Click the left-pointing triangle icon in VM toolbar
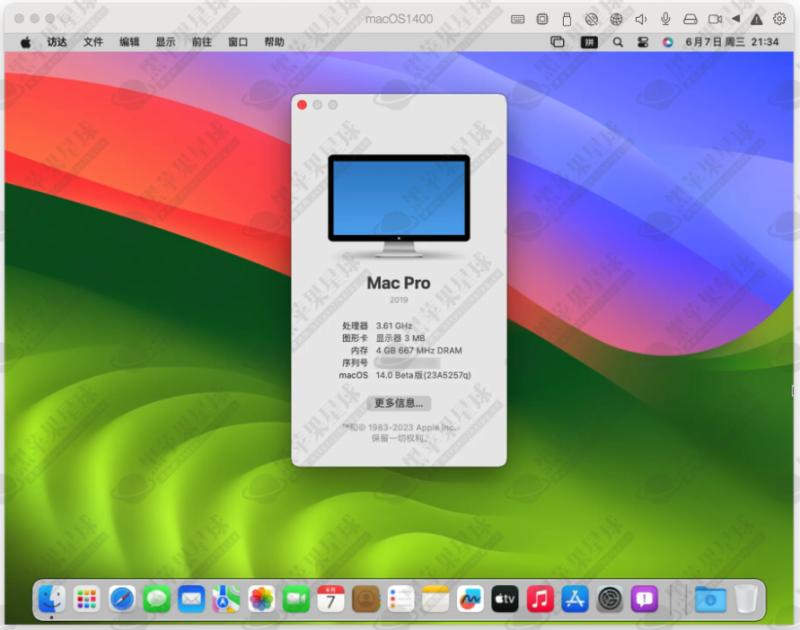The height and width of the screenshot is (630, 800). pyautogui.click(x=736, y=19)
